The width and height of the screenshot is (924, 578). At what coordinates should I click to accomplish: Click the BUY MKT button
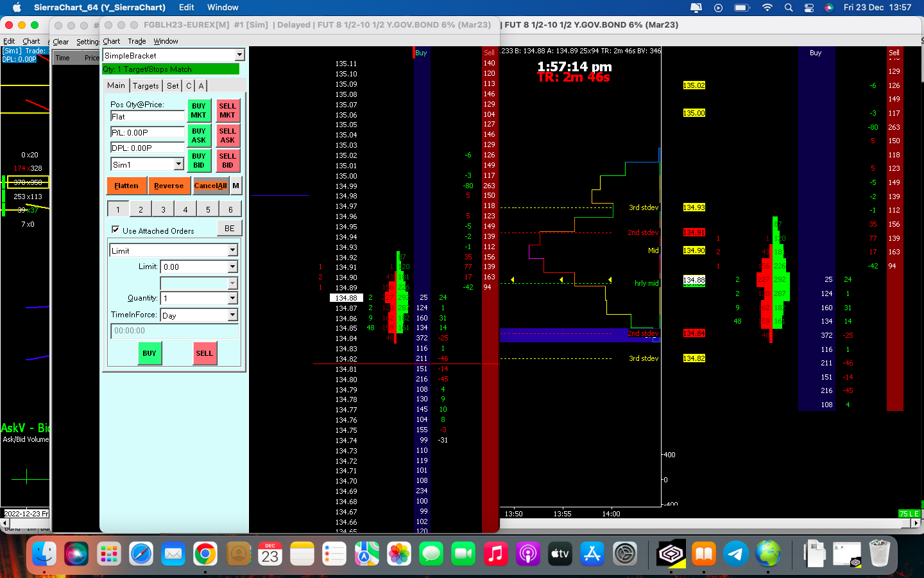[x=199, y=111]
